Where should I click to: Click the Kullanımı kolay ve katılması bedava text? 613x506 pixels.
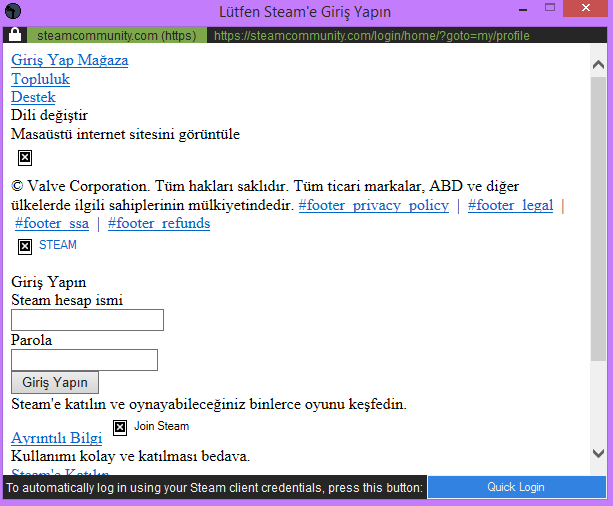click(131, 456)
